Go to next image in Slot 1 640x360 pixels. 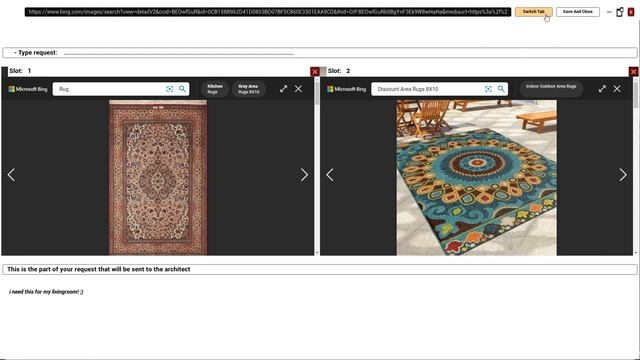pyautogui.click(x=304, y=175)
